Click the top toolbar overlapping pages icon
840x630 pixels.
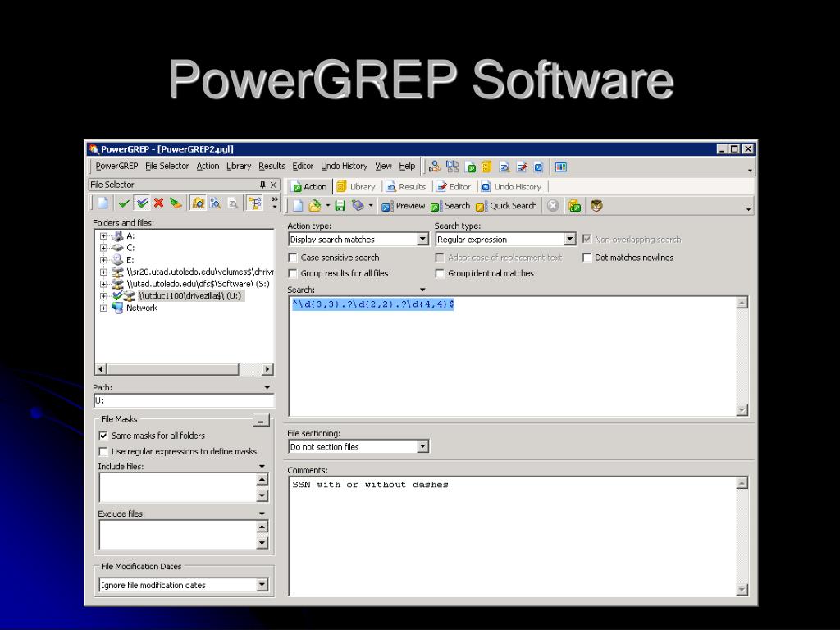click(x=453, y=167)
